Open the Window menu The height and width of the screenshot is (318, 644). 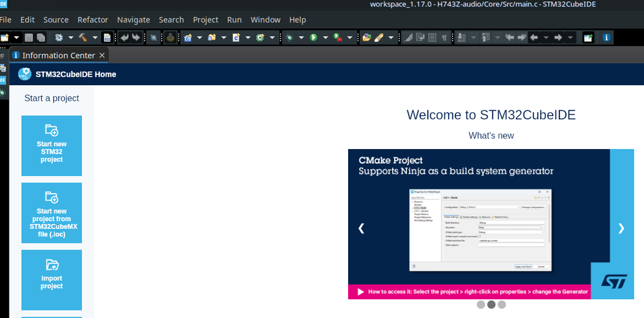point(266,20)
